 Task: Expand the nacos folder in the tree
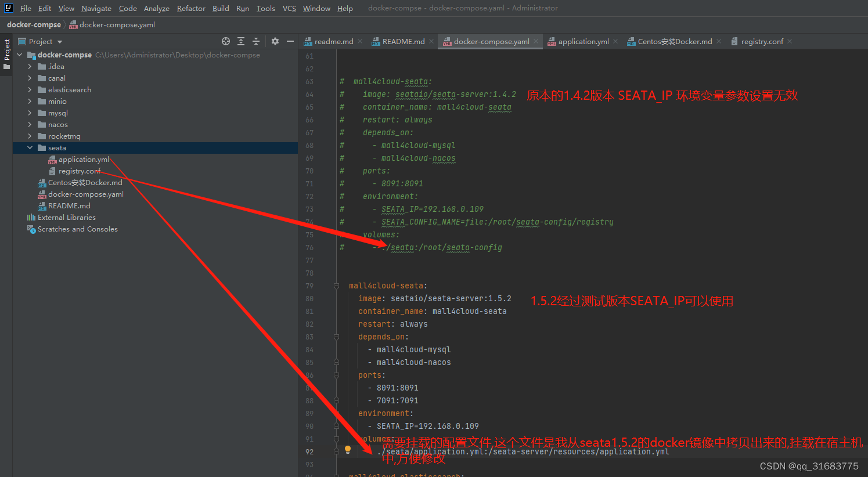pos(30,124)
